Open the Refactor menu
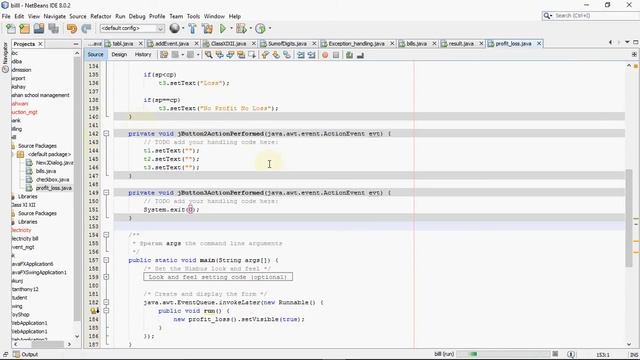This screenshot has height=360, width=640. [101, 16]
